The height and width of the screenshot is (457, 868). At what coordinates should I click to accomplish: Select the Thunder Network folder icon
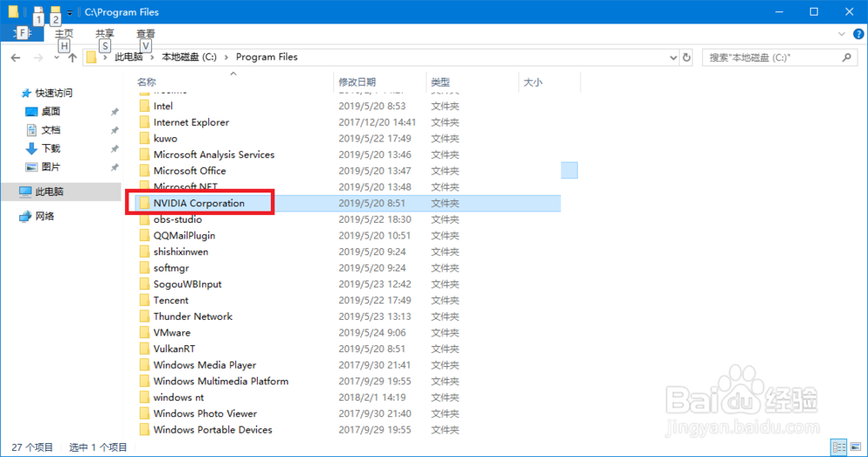pos(144,317)
